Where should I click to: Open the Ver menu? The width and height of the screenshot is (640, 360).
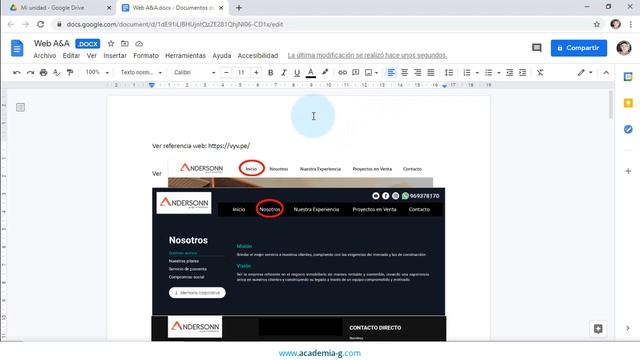92,56
